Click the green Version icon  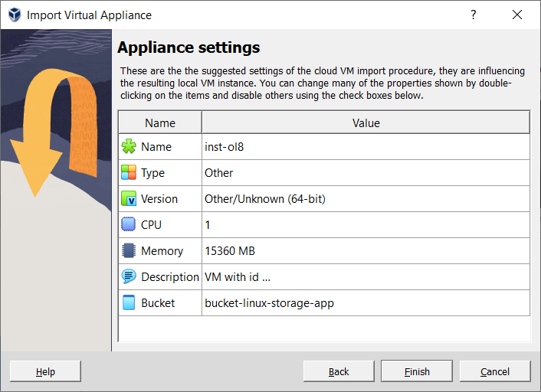click(x=129, y=198)
